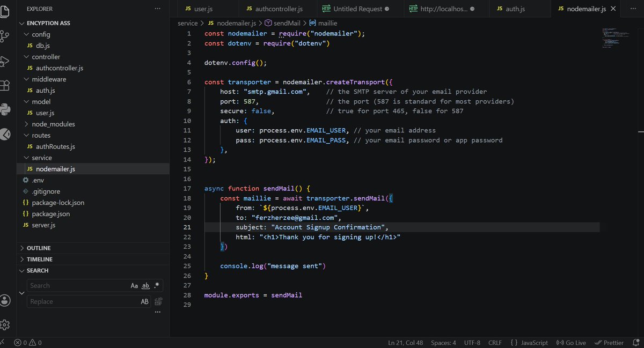
Task: Change end of line CRLF
Action: point(495,343)
